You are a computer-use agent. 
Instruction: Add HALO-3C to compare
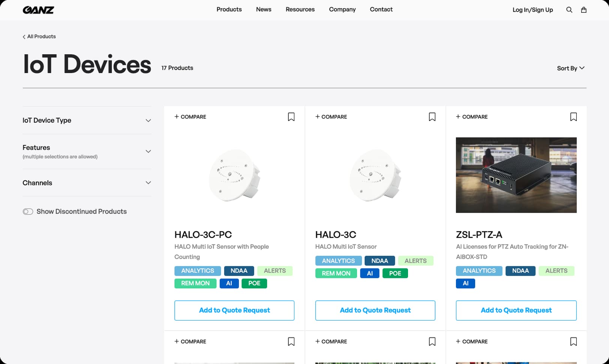tap(331, 117)
